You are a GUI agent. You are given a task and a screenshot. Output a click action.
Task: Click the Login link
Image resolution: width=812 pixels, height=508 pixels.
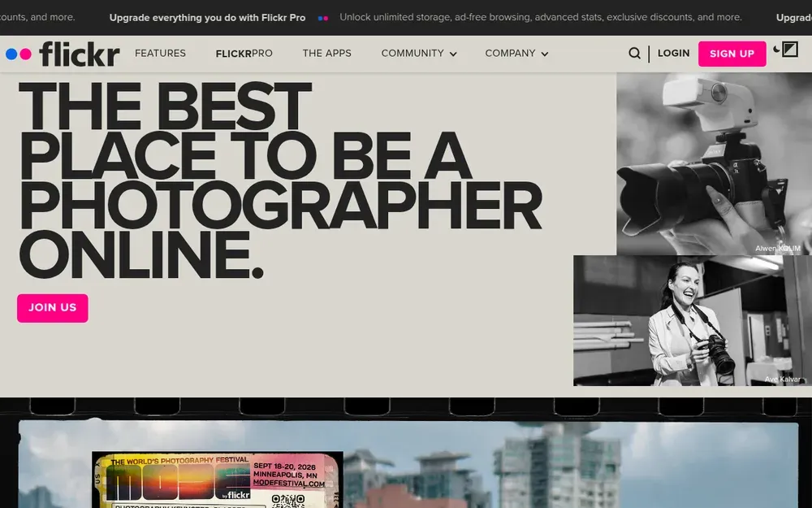click(673, 54)
